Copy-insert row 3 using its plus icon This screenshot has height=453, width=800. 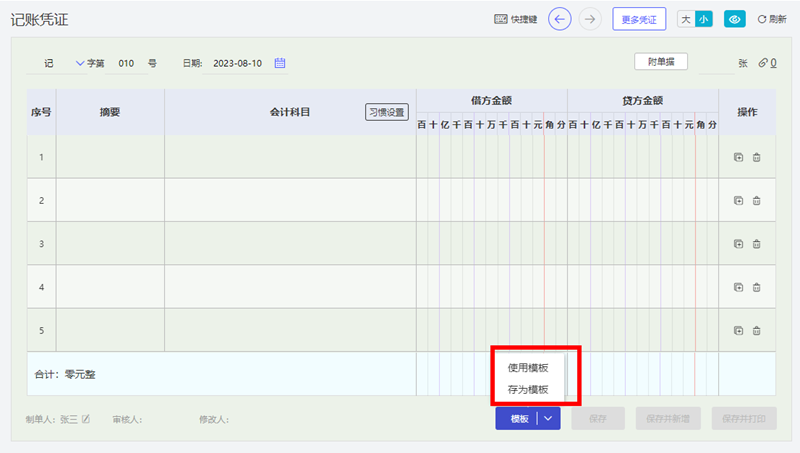tap(738, 244)
